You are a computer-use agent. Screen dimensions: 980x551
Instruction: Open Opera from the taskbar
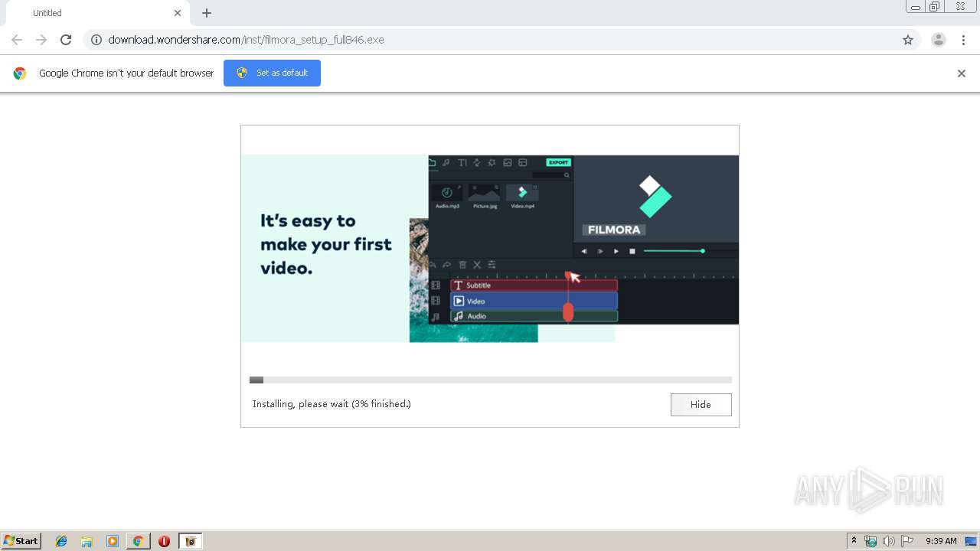click(164, 541)
